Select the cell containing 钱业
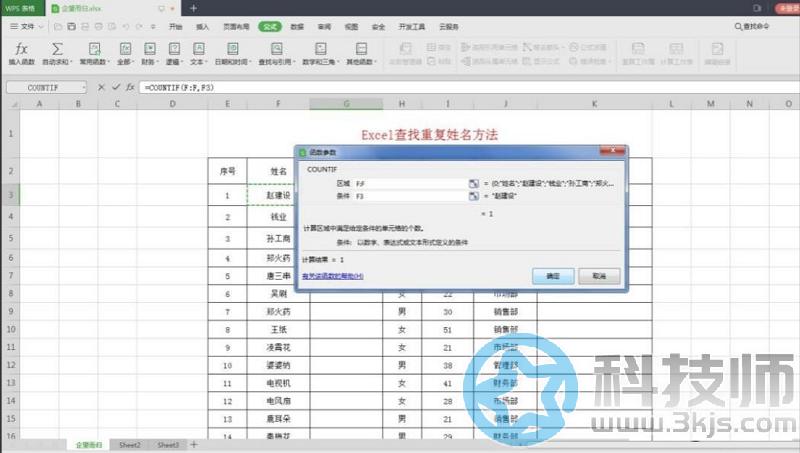Screen dimensions: 800x453 coord(278,217)
